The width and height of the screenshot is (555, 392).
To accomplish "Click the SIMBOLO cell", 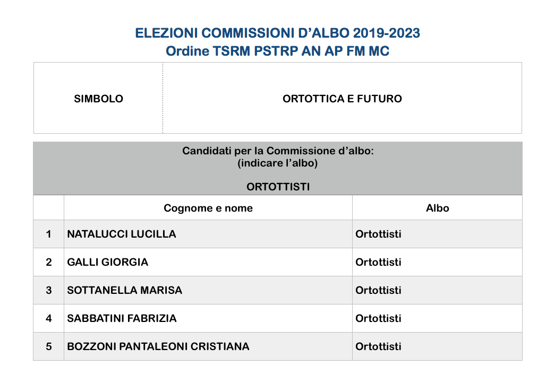I will (x=98, y=99).
